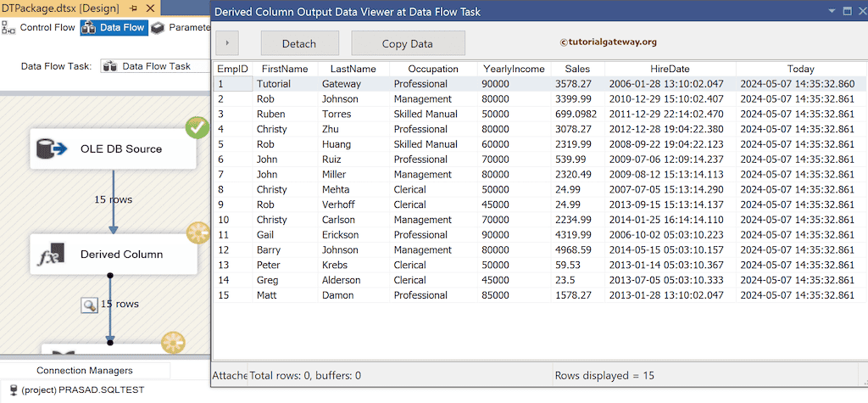Click the Occupation column header
This screenshot has height=403, width=868.
433,69
